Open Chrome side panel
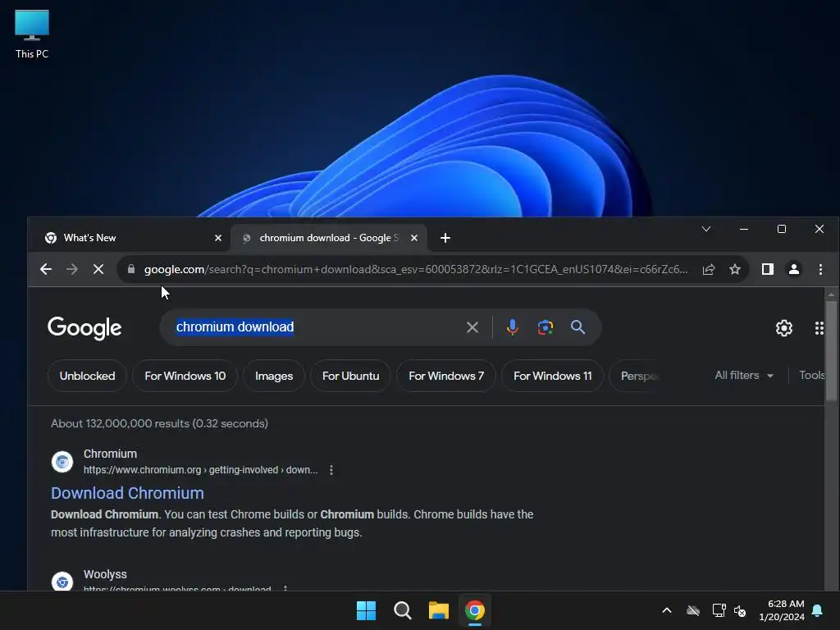The width and height of the screenshot is (840, 630). (768, 269)
